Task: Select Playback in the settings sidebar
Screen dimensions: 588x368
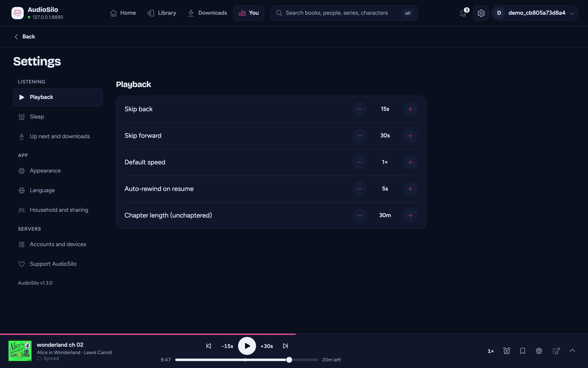Action: [x=58, y=97]
